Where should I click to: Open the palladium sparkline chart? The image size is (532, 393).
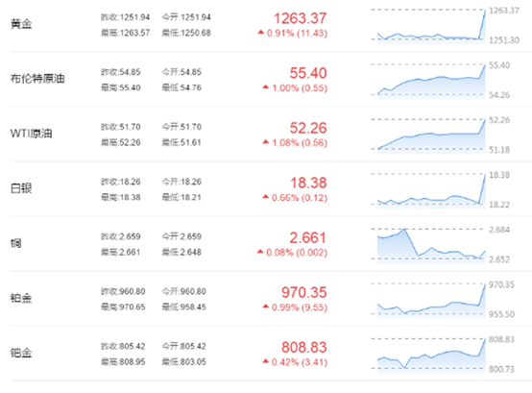(428, 355)
